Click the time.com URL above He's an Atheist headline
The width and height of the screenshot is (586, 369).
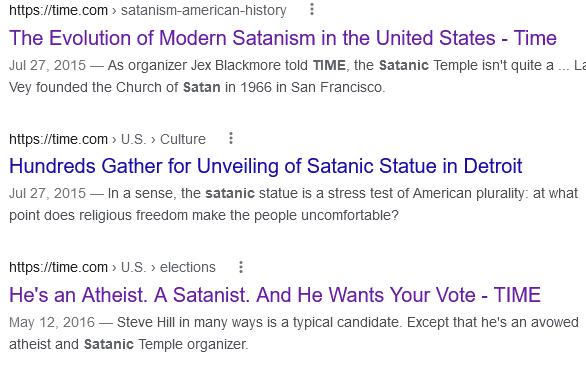58,267
